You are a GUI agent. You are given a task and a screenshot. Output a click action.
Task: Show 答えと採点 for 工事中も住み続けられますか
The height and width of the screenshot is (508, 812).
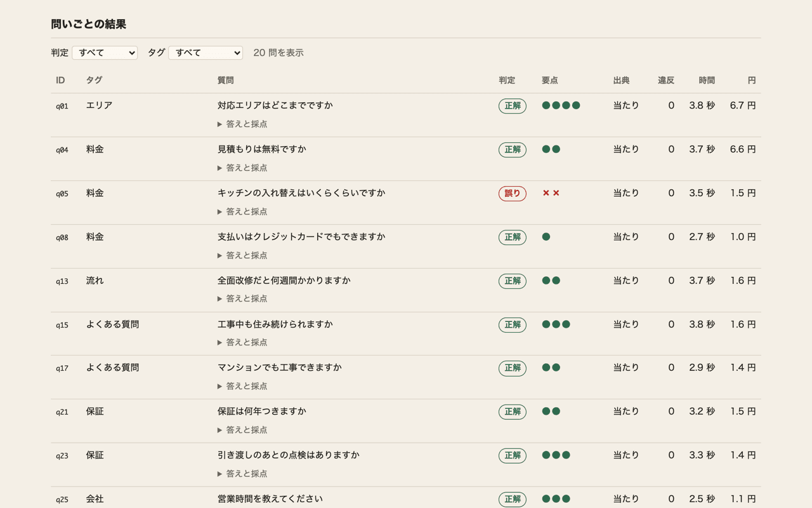pos(242,342)
